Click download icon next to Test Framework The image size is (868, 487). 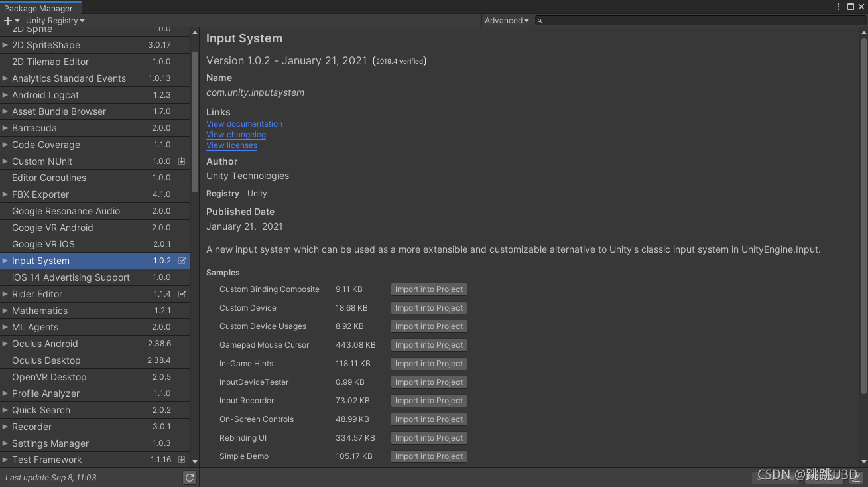click(182, 460)
